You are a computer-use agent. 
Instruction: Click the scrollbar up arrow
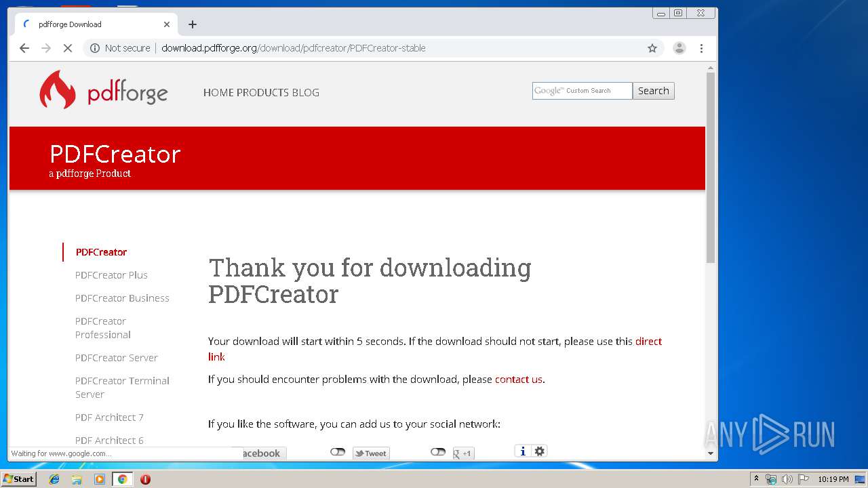click(x=711, y=68)
